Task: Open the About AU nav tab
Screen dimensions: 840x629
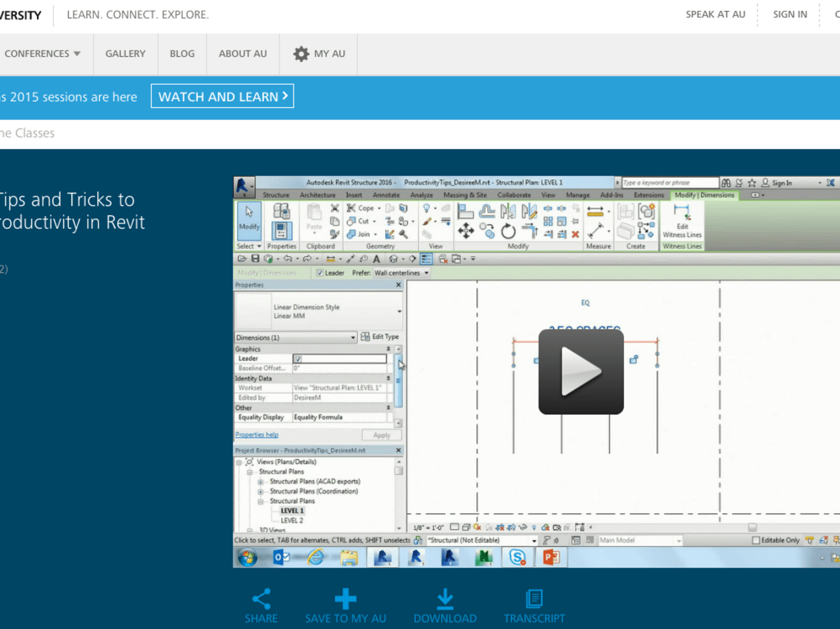Action: point(243,54)
